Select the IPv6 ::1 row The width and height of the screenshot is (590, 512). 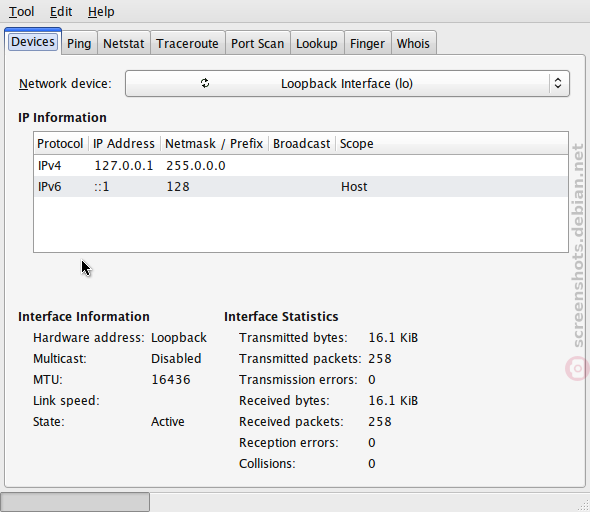coord(301,187)
